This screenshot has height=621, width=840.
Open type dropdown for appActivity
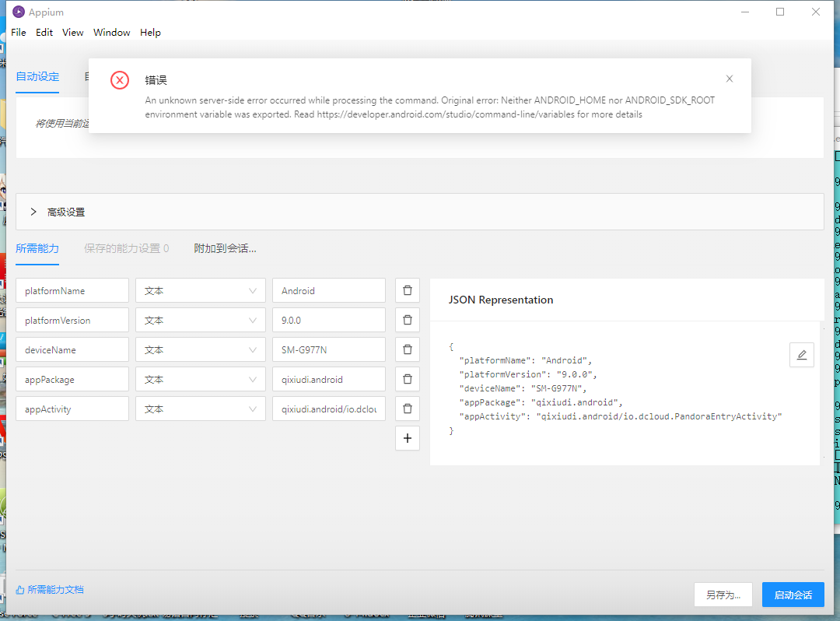click(201, 409)
